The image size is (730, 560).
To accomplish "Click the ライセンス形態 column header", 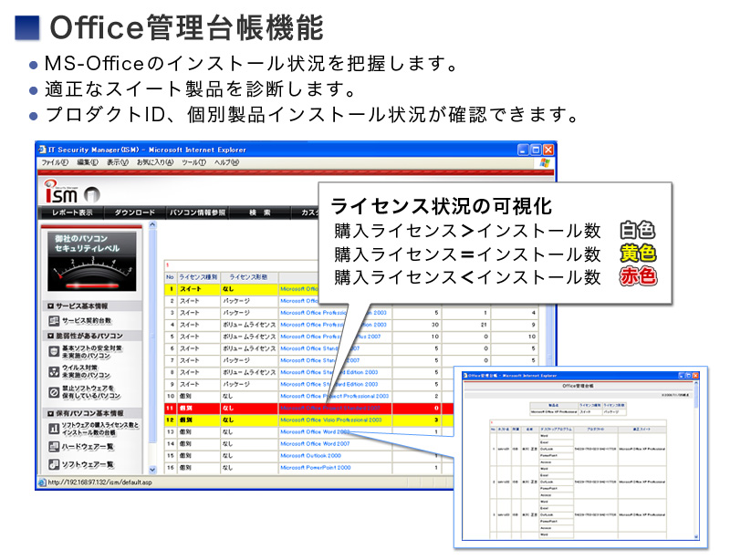I will click(x=249, y=277).
